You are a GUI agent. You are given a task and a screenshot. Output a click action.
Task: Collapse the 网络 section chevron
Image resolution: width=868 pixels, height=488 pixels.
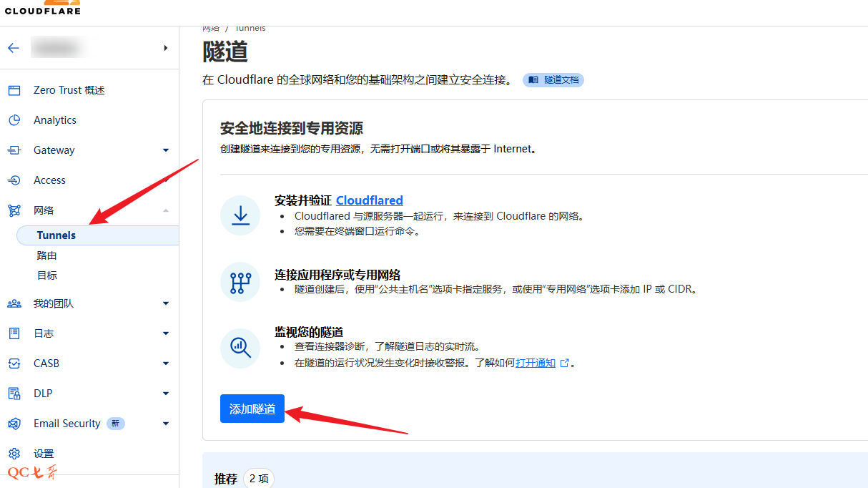pyautogui.click(x=166, y=210)
